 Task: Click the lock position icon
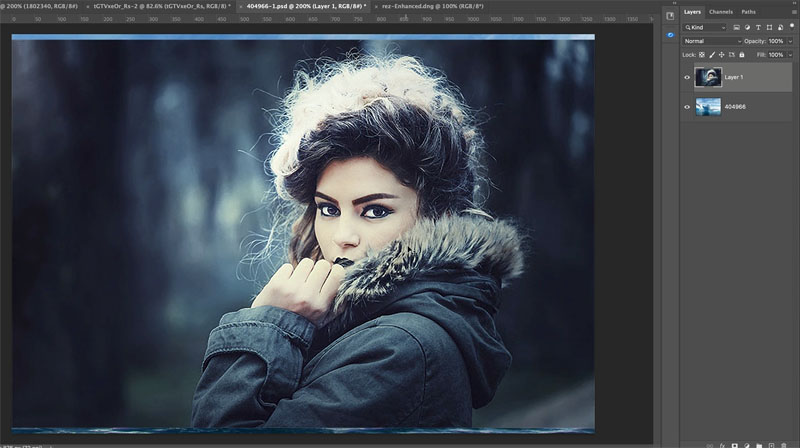[722, 54]
